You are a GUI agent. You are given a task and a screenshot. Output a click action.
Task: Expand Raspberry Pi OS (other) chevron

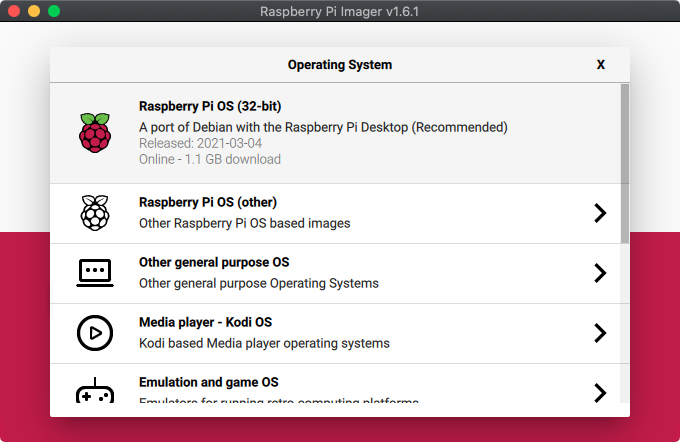click(600, 213)
